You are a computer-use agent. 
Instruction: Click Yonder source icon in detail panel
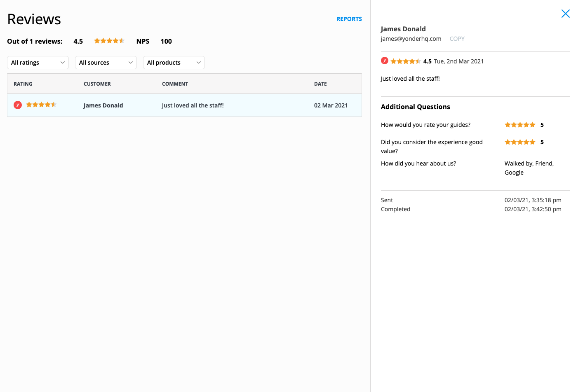click(385, 61)
